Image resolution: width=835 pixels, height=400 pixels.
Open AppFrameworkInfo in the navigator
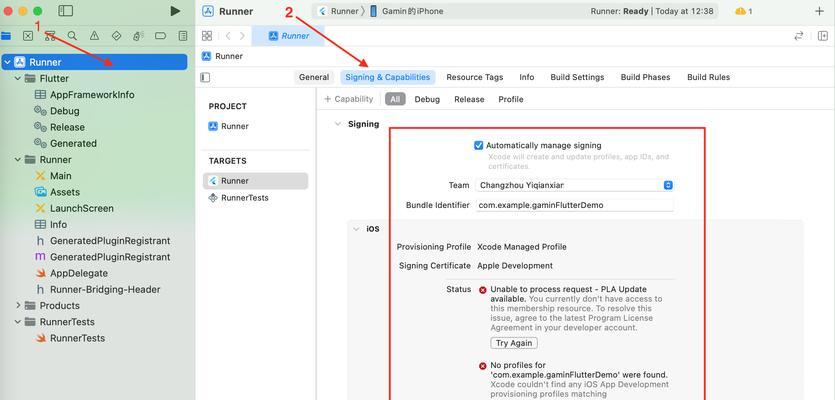84,95
